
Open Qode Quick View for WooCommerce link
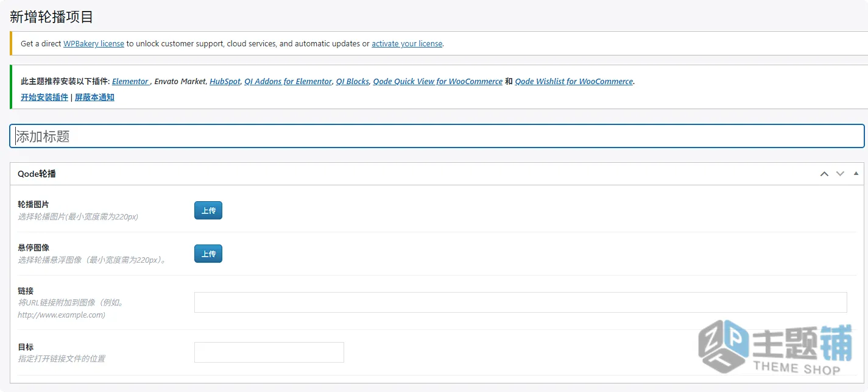pos(438,82)
